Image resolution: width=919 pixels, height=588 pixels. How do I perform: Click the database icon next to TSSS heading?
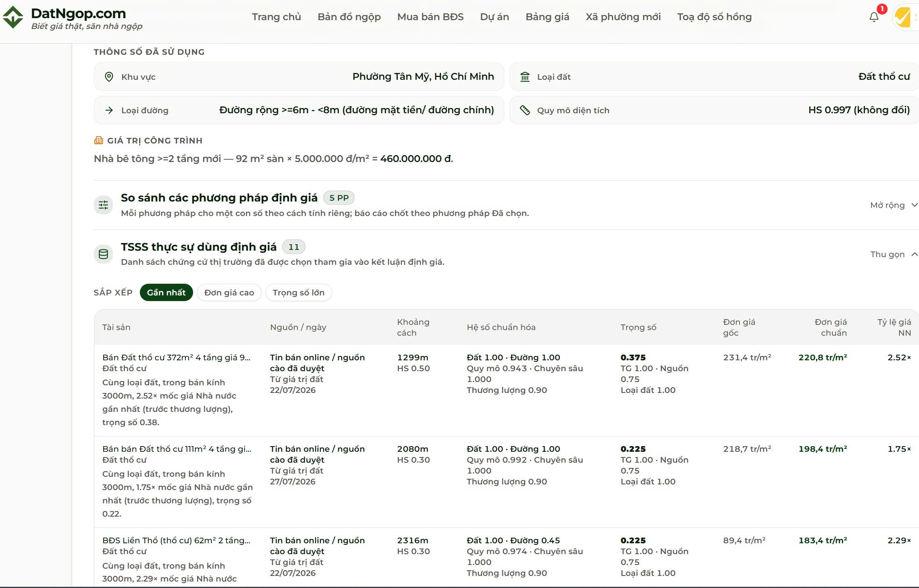[x=104, y=254]
